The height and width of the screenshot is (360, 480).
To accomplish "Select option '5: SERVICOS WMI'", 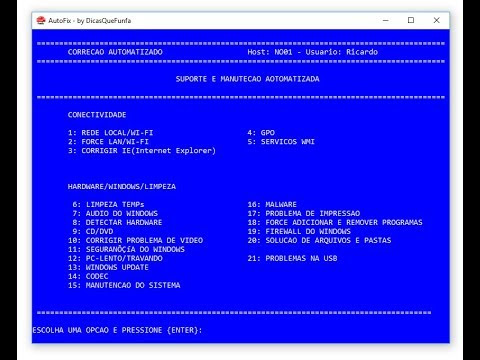I will pos(281,142).
